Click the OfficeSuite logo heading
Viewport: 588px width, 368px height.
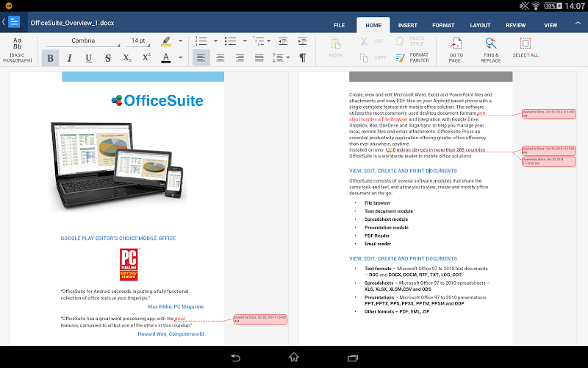[157, 101]
